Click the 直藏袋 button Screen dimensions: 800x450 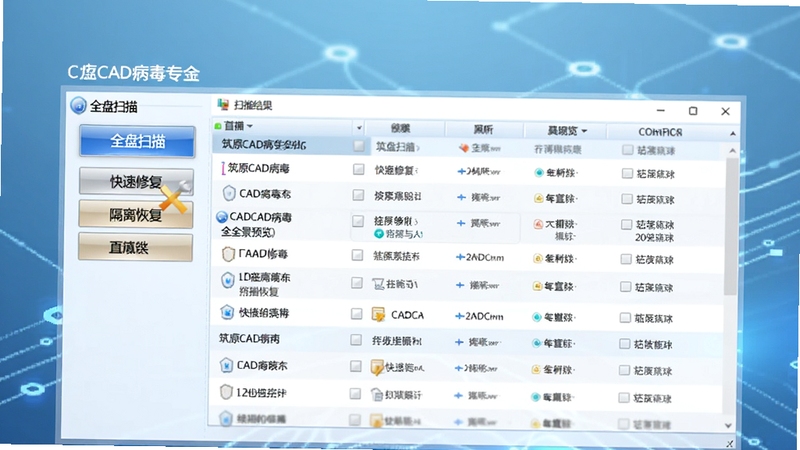pyautogui.click(x=136, y=247)
